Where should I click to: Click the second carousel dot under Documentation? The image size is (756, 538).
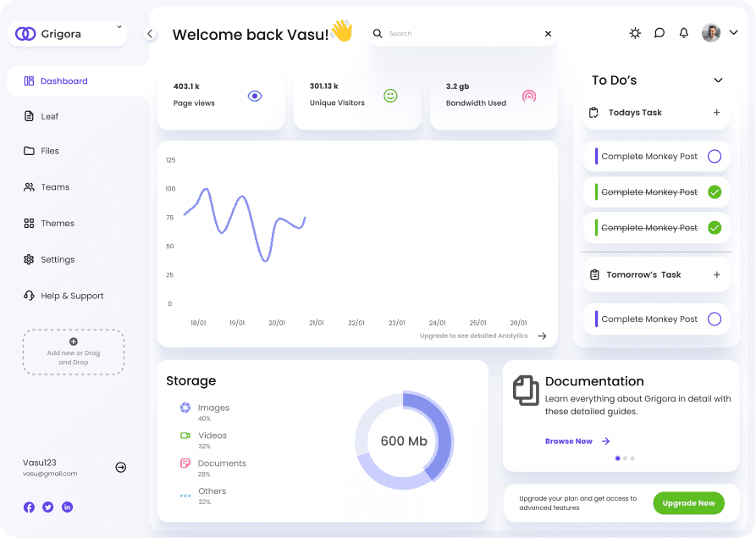[624, 458]
